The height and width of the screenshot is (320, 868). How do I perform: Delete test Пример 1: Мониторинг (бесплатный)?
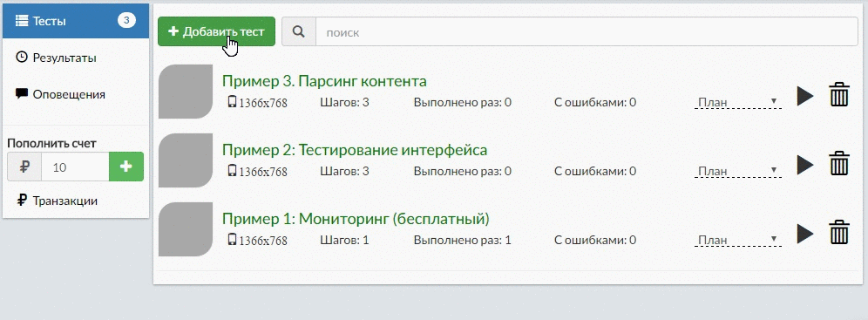point(839,232)
